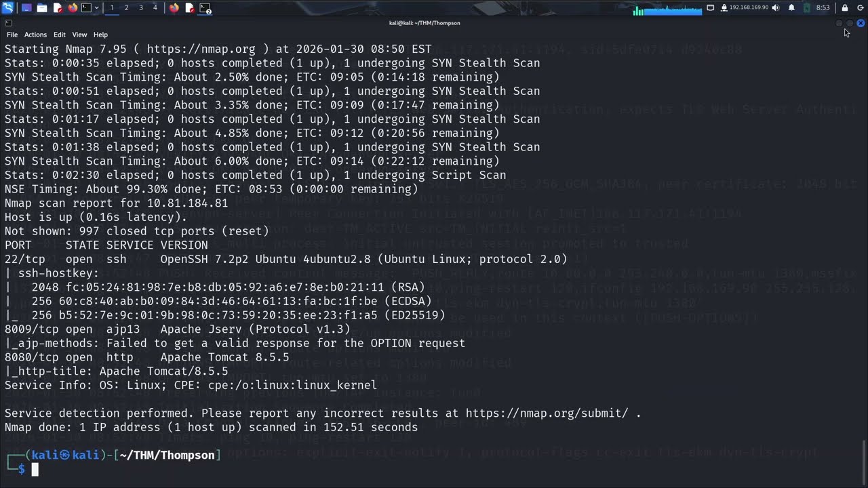868x488 pixels.
Task: Switch to workspace 3
Action: click(140, 7)
